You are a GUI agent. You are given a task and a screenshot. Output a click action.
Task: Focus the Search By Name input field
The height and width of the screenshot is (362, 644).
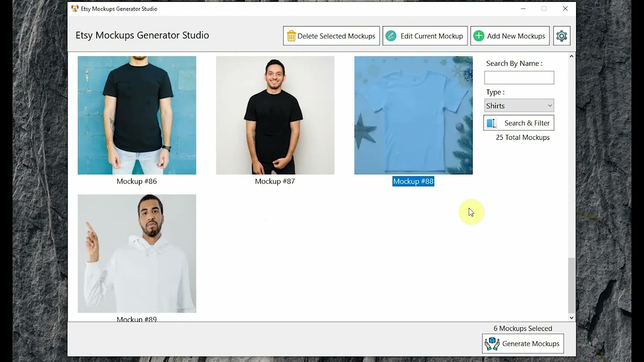519,77
